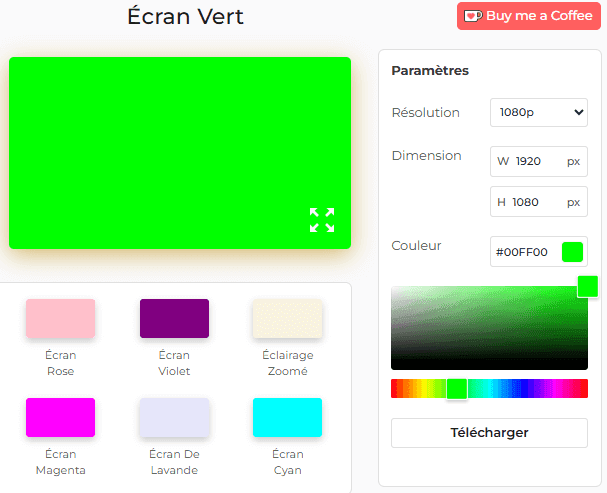This screenshot has height=493, width=607.
Task: Click the Écran Violet text label
Action: coord(174,363)
